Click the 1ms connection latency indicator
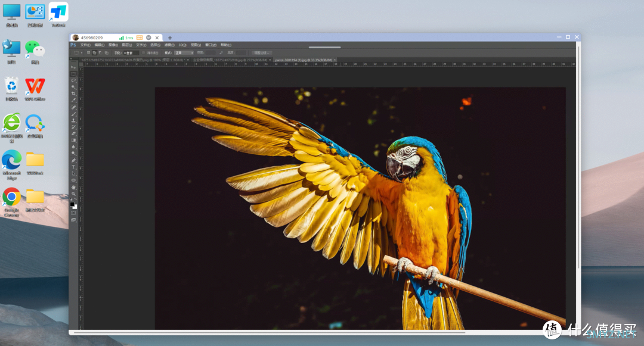Image resolution: width=644 pixels, height=346 pixels. click(x=126, y=38)
